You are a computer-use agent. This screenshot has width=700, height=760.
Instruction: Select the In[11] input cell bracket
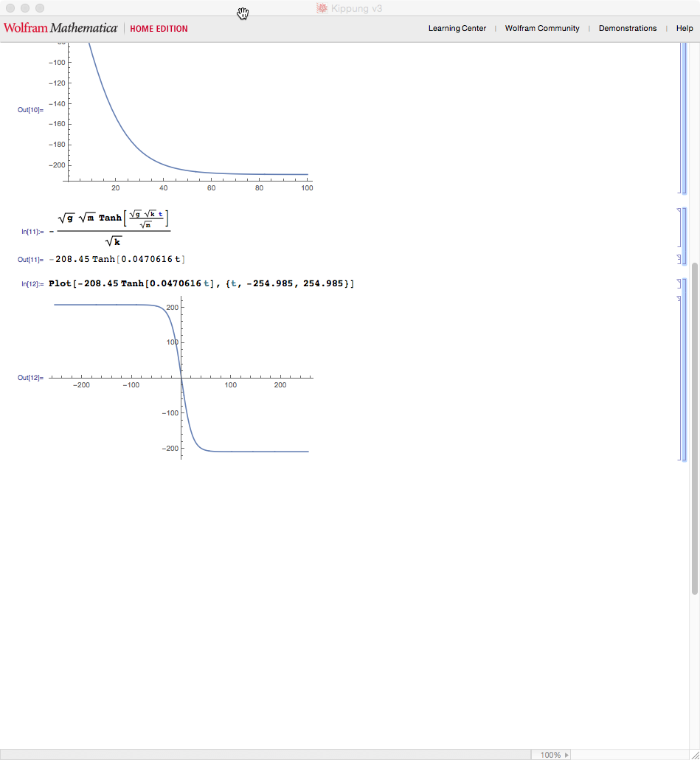pos(679,227)
